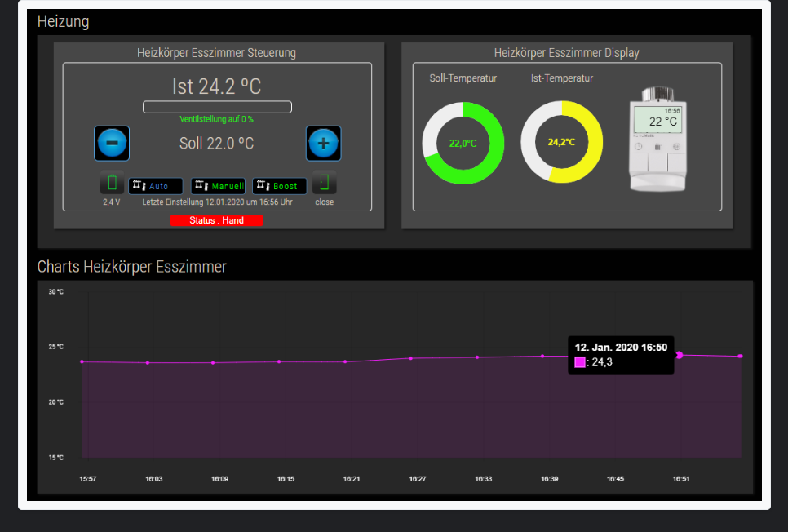788x532 pixels.
Task: Select the highlighted 16:50 chart data point
Action: click(x=680, y=355)
